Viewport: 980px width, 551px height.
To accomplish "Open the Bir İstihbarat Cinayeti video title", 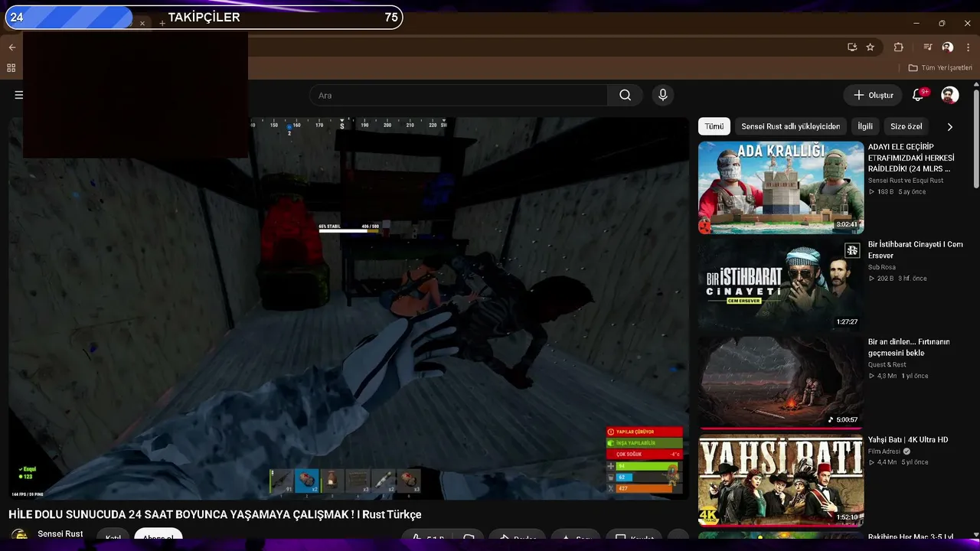I will pyautogui.click(x=916, y=249).
